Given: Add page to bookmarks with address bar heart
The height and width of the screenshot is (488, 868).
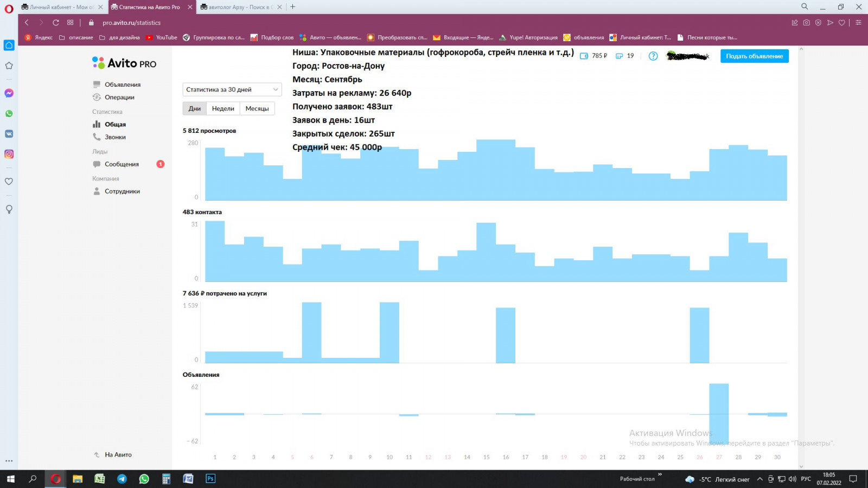Looking at the screenshot, I should 841,23.
